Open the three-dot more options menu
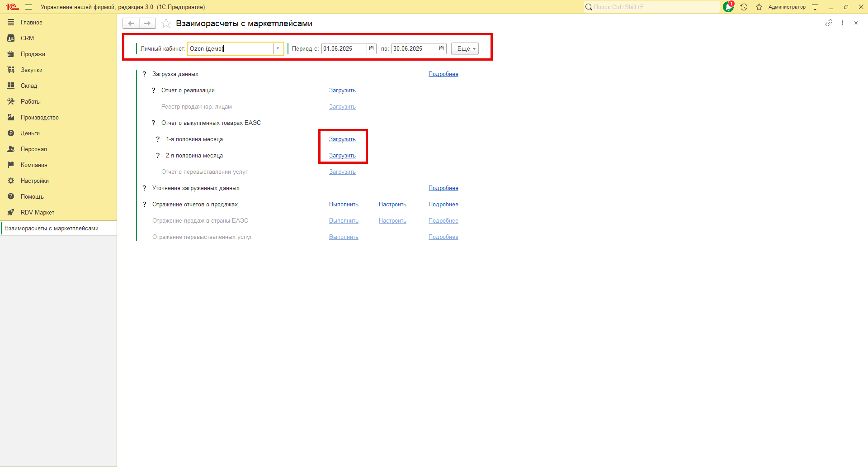Screen dimensions: 868x467 [842, 23]
